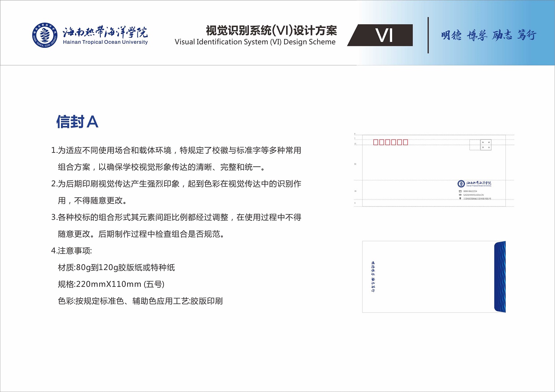
Task: Click the 明德 博学 励志 笃行 motto in header
Action: (x=488, y=35)
